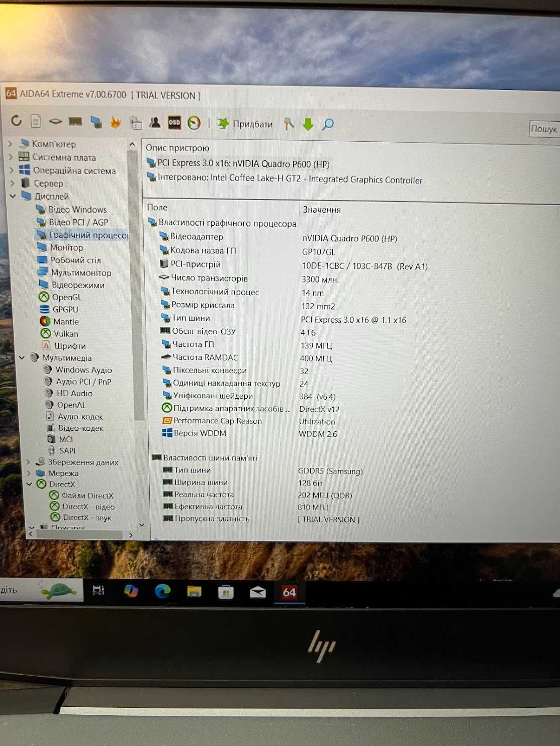The image size is (560, 746).
Task: Open the Report toolbar icon
Action: click(x=36, y=121)
